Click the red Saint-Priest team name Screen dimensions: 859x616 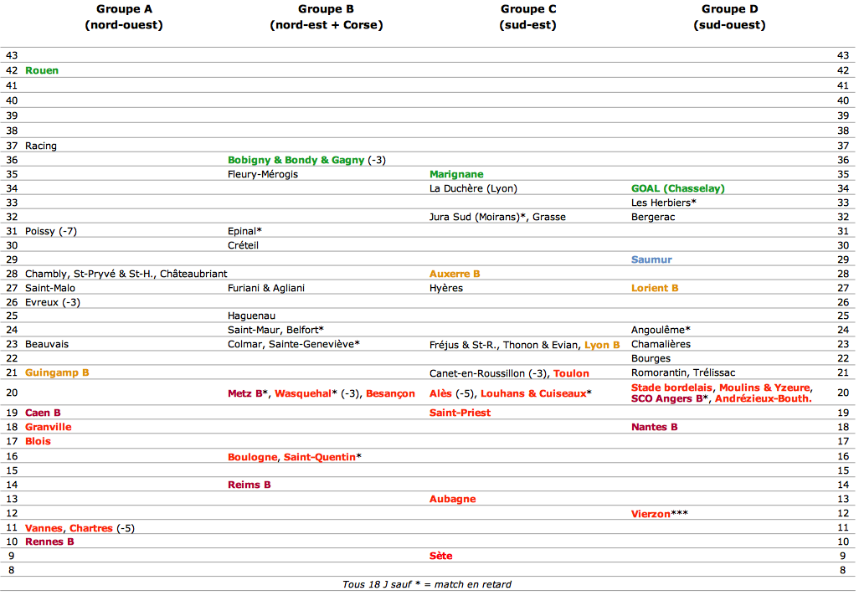460,413
